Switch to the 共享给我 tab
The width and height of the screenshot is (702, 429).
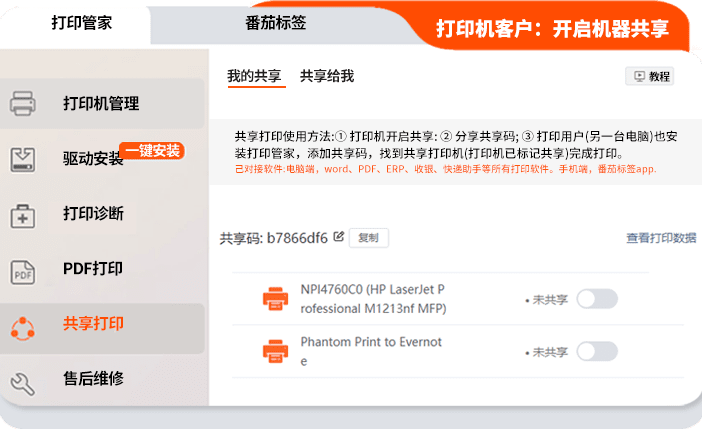point(327,76)
